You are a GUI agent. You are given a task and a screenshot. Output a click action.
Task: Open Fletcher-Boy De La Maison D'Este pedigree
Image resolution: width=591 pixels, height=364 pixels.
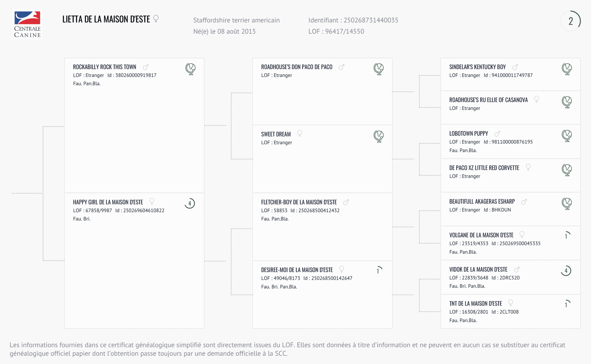(299, 202)
